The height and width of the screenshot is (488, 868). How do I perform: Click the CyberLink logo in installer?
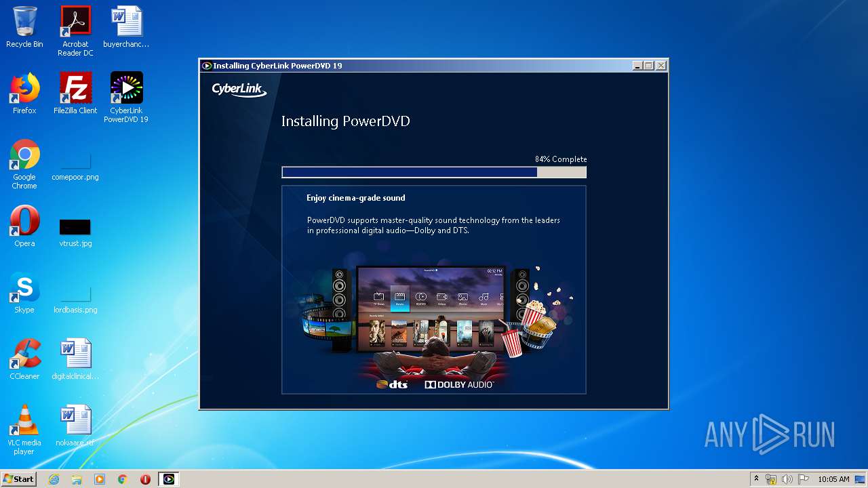click(x=239, y=89)
